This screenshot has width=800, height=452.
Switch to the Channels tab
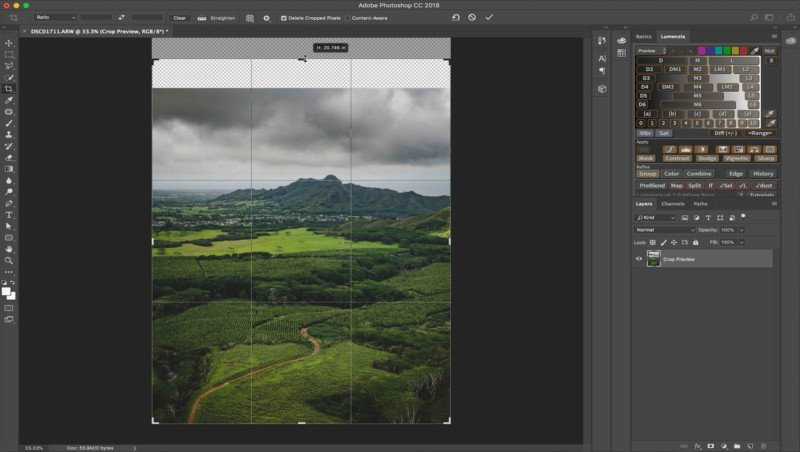coord(673,204)
